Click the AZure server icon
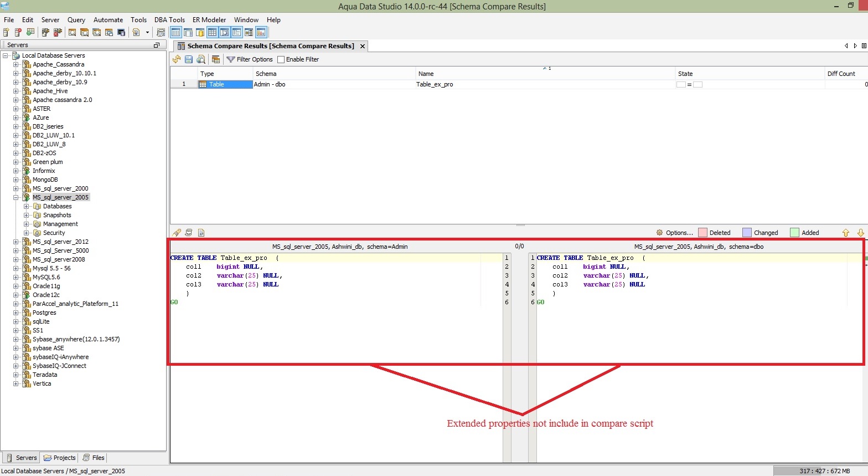The width and height of the screenshot is (868, 476). (26, 117)
